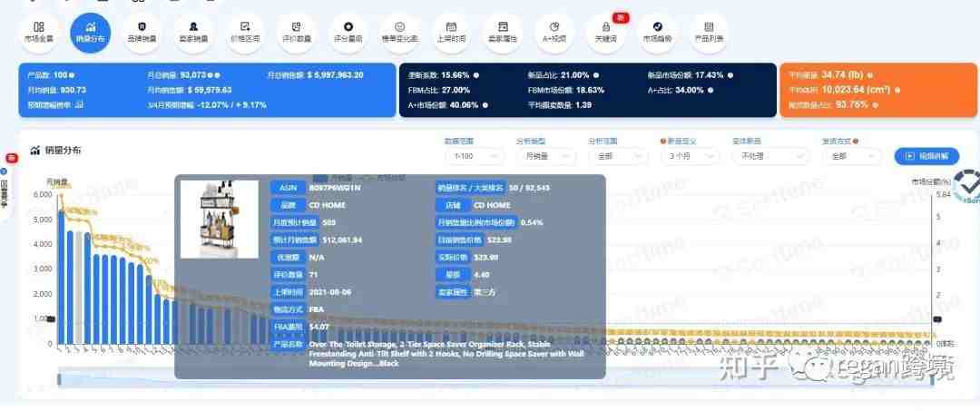Open the 分析范围 dropdown showing 全部

point(619,156)
